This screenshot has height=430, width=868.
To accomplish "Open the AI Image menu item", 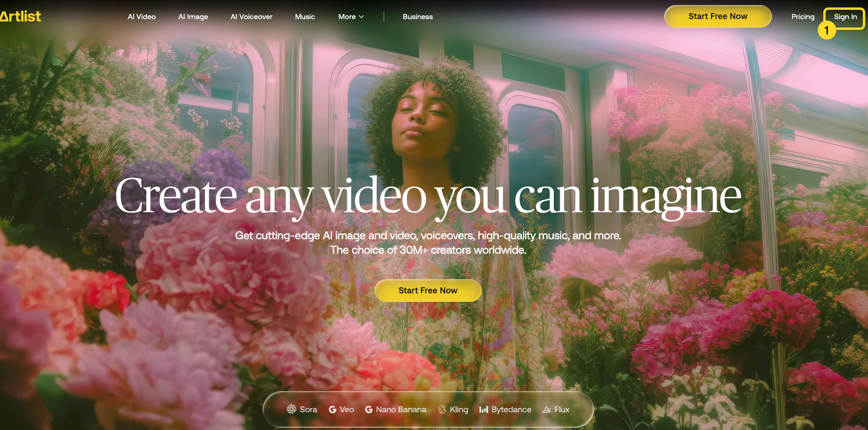I will pyautogui.click(x=193, y=17).
